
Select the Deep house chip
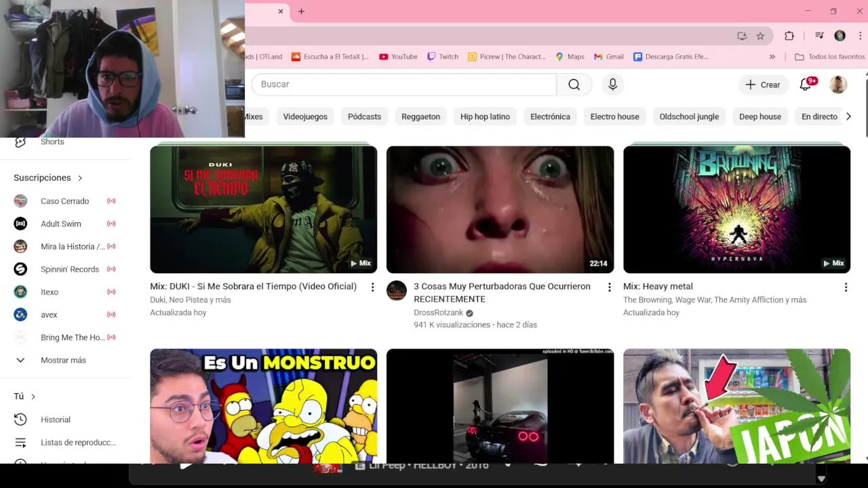(x=760, y=117)
